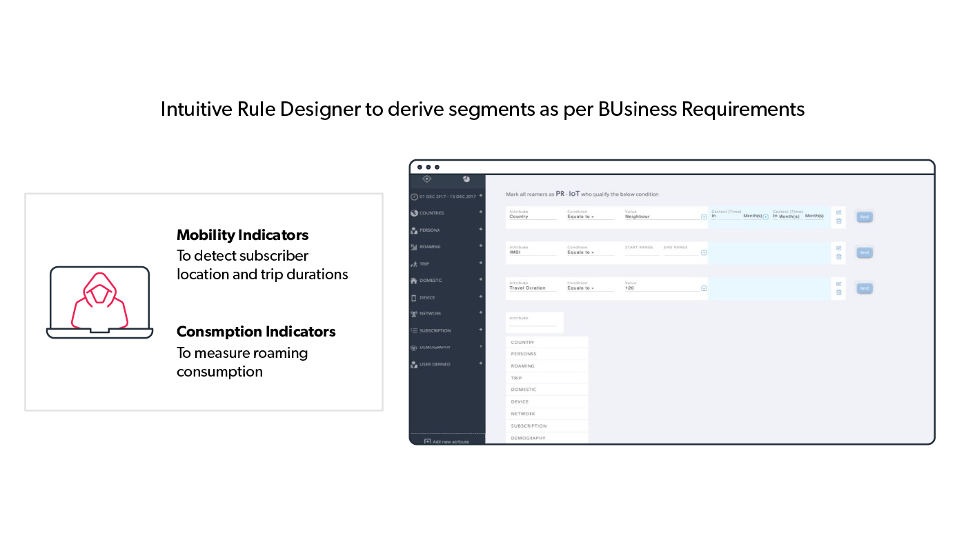This screenshot has width=966, height=560.
Task: Select ROAMING from attribute dropdown list
Action: click(x=522, y=366)
